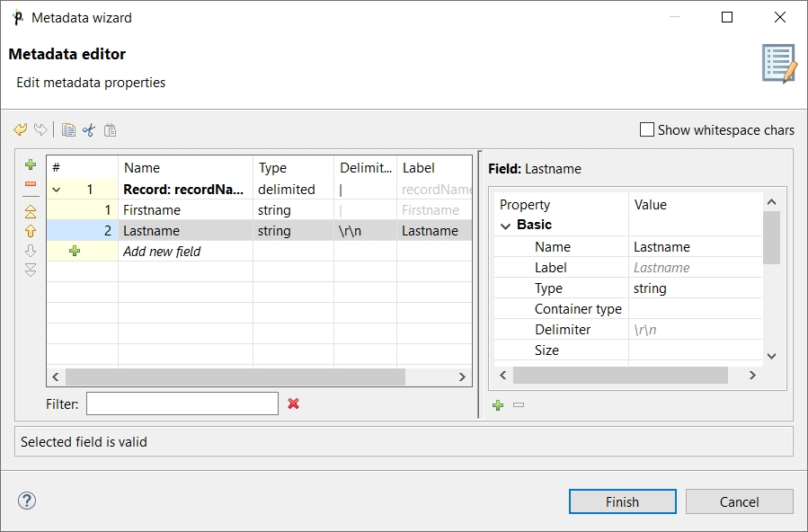Click the properties panel horizontal scrollbar thumb

coord(620,376)
